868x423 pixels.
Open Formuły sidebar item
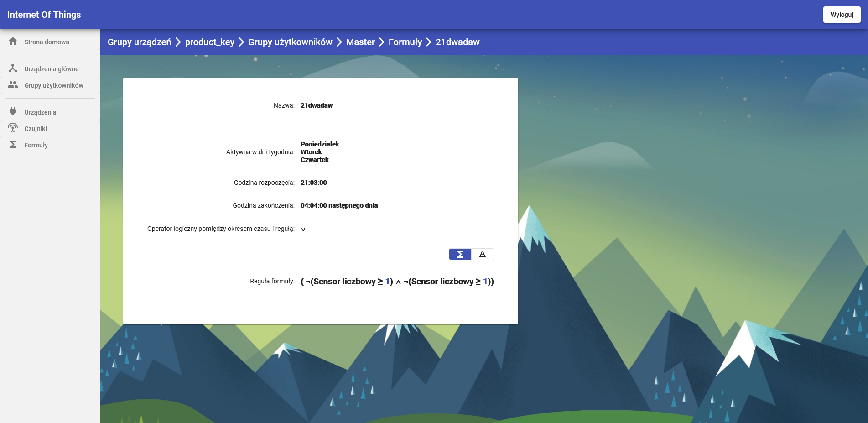point(50,145)
